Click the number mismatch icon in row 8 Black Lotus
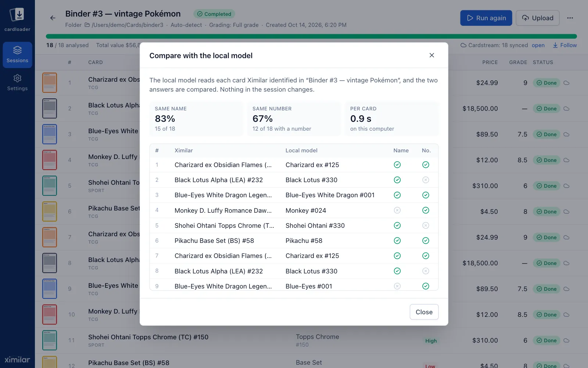 tap(426, 271)
